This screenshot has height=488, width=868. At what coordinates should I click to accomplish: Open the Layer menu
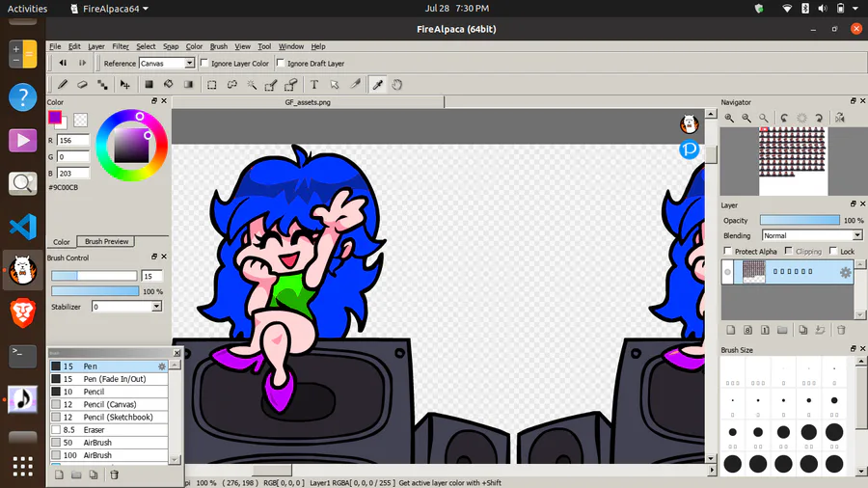[x=95, y=46]
